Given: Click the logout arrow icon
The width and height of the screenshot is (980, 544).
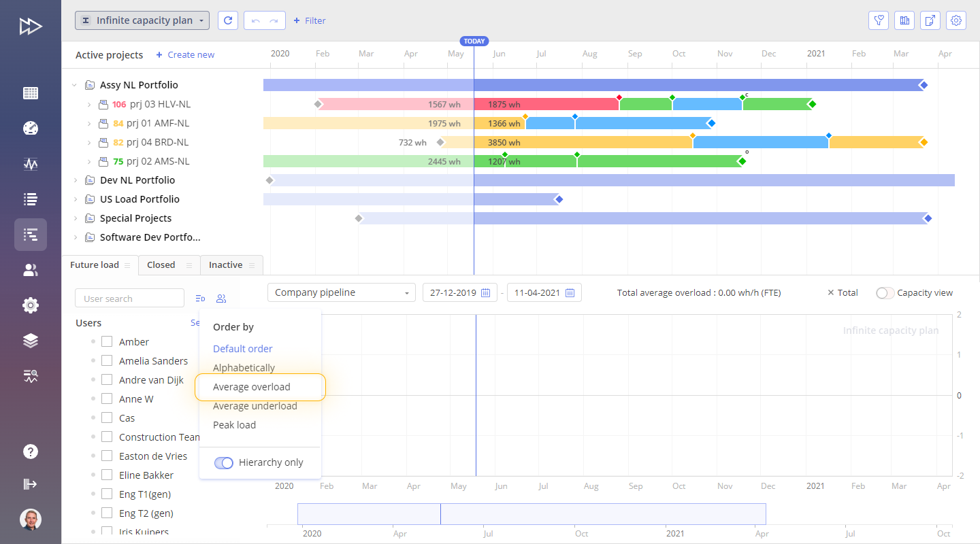Looking at the screenshot, I should (x=31, y=484).
